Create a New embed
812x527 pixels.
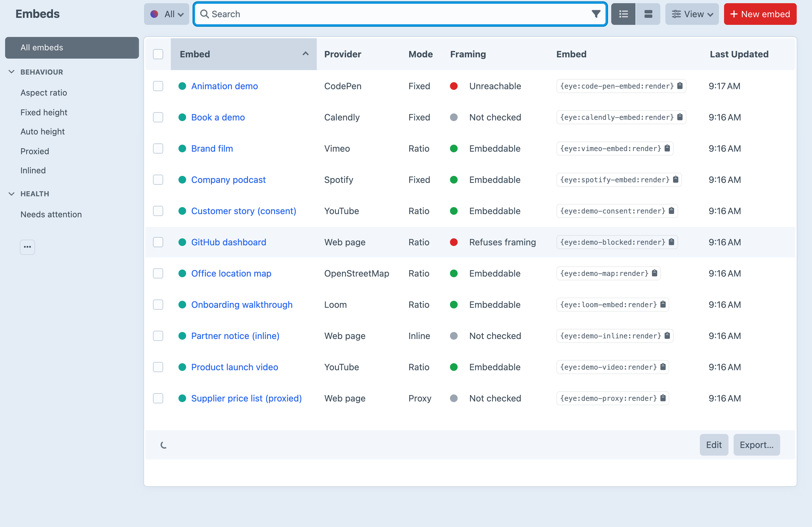pyautogui.click(x=760, y=14)
